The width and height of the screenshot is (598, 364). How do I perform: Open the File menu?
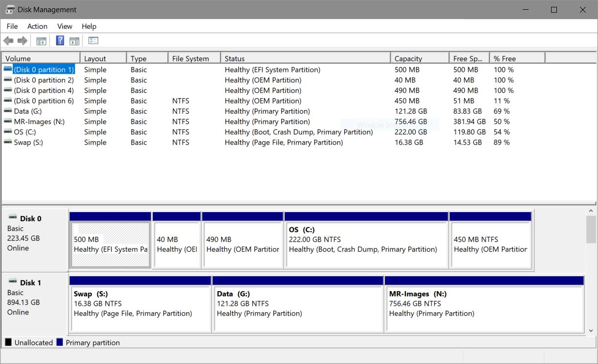click(12, 26)
